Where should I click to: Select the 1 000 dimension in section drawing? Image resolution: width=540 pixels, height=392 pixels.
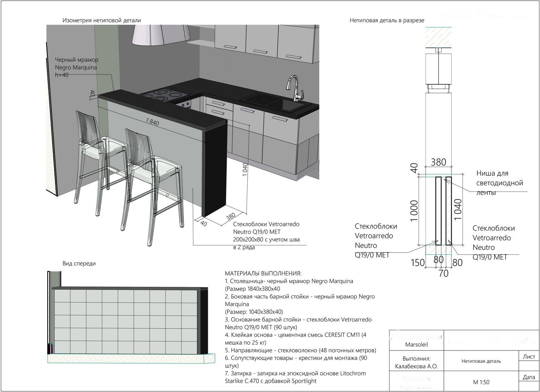tap(414, 211)
